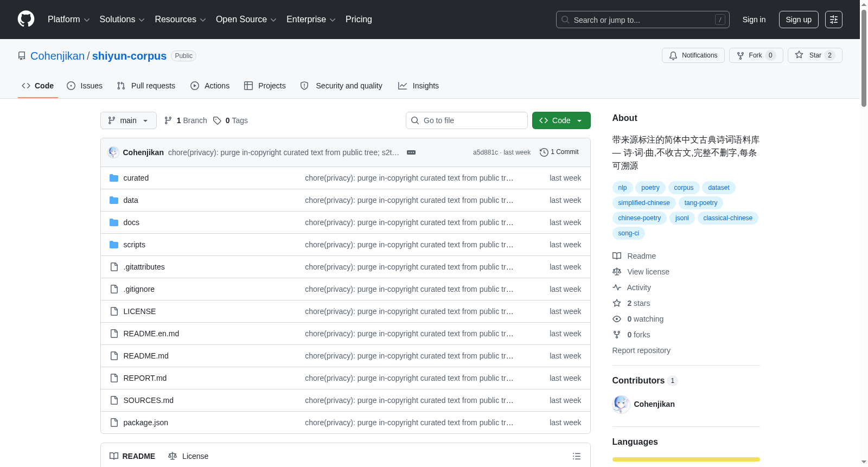Click the eye icon beside 0 watching

click(617, 319)
